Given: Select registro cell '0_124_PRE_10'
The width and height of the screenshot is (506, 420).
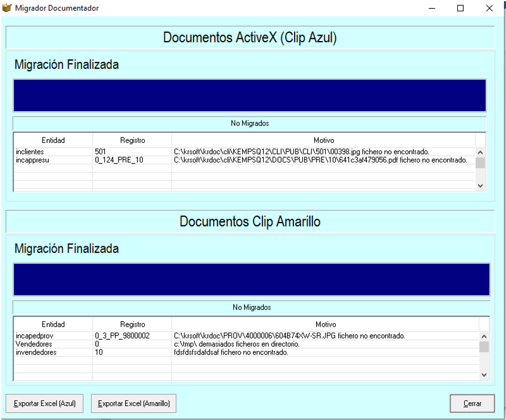Looking at the screenshot, I should 132,160.
